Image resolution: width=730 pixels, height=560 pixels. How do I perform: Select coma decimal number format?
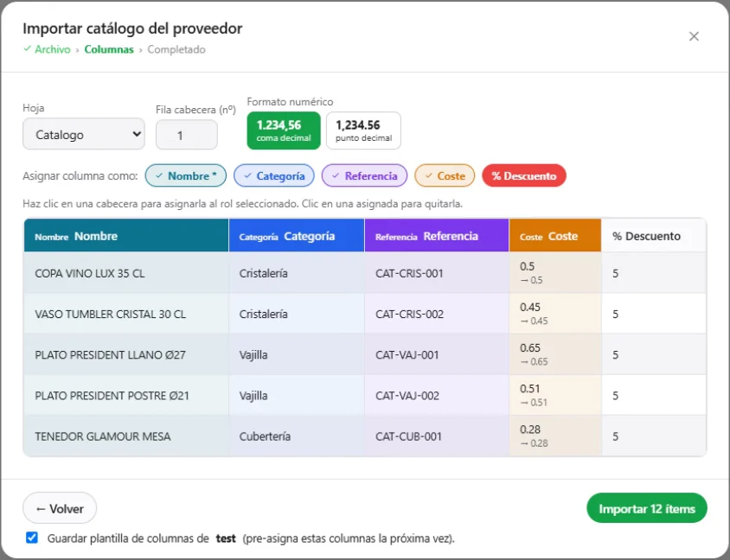(284, 130)
